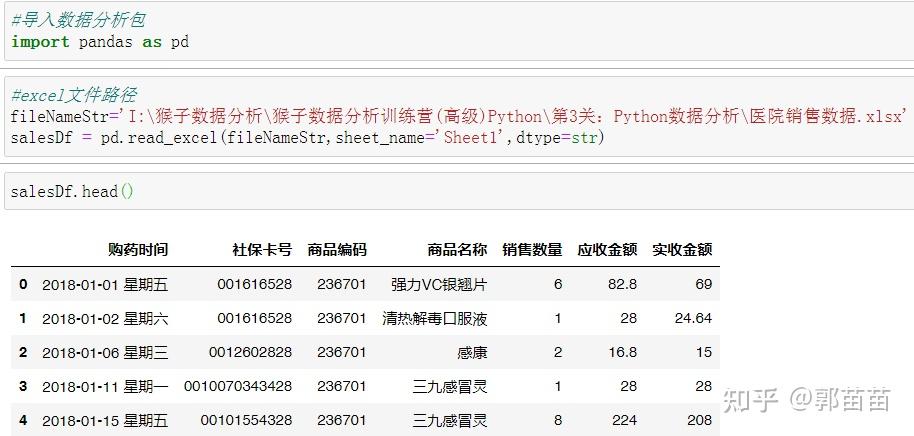Select the 社保卡号 column header
Screen dimensions: 914x436
pos(262,250)
